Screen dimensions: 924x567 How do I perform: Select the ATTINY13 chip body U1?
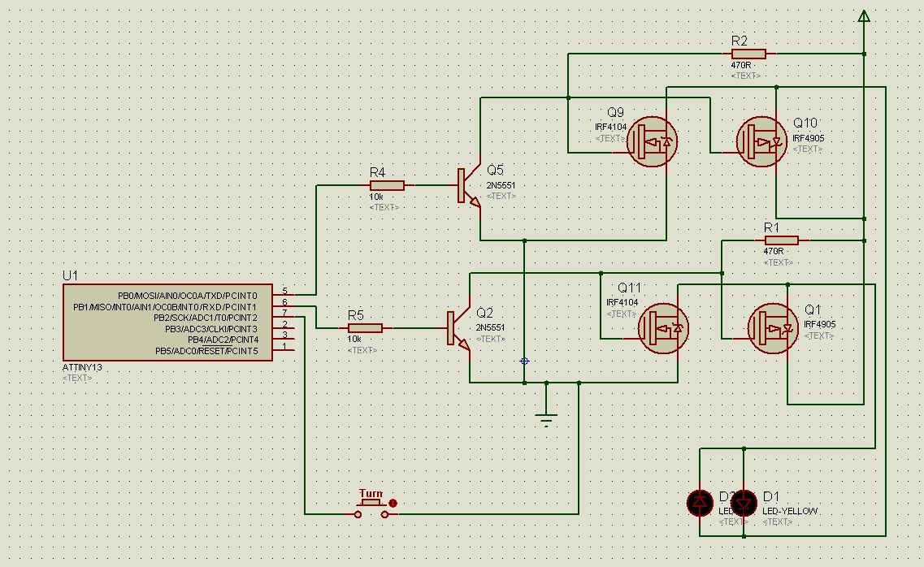(x=167, y=322)
